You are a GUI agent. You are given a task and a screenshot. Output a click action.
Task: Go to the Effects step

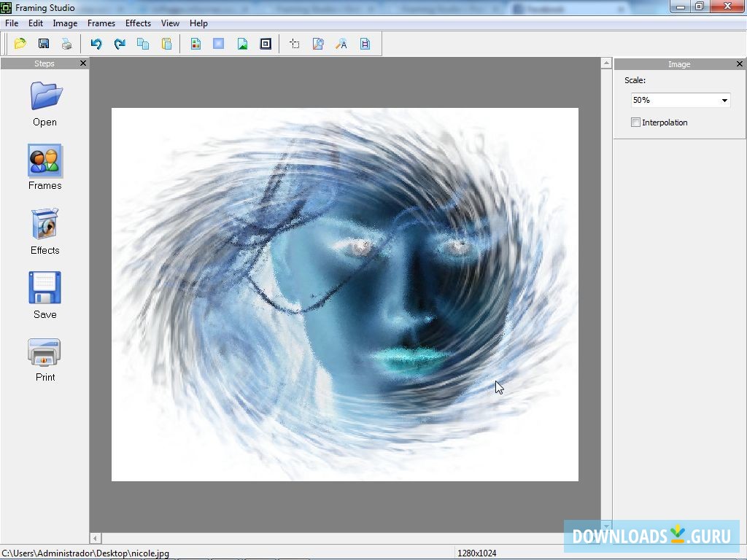[x=44, y=231]
